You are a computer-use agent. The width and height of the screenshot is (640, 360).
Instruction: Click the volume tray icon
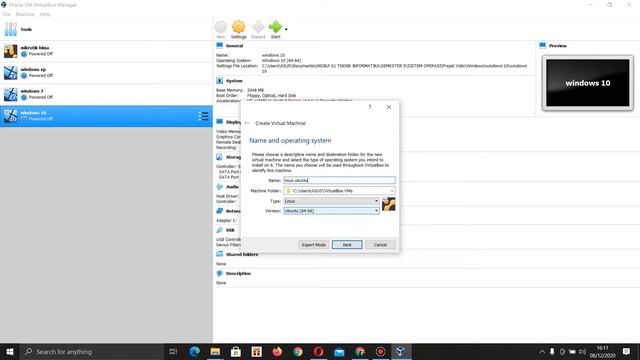pyautogui.click(x=582, y=351)
